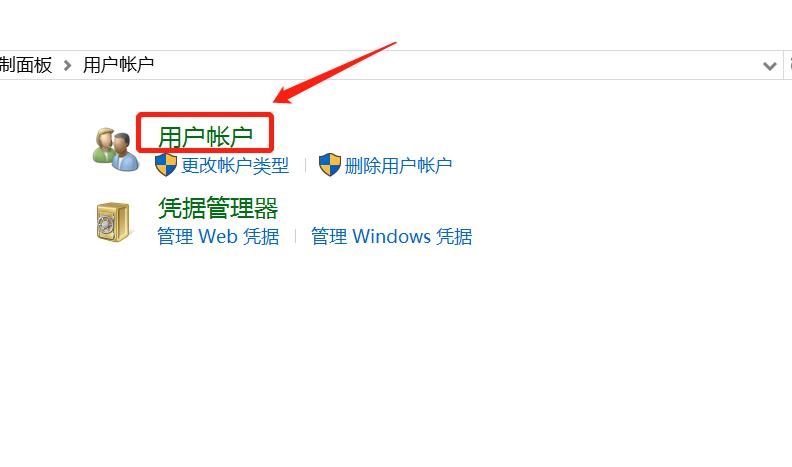Click the empty space inside the address bar
The image size is (792, 467).
coord(455,65)
